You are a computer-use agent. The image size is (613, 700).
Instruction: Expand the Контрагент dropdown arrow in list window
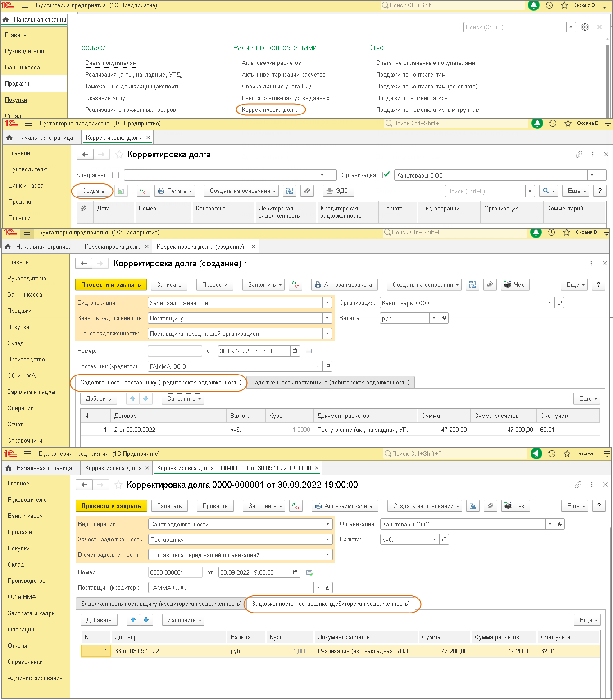pos(322,175)
